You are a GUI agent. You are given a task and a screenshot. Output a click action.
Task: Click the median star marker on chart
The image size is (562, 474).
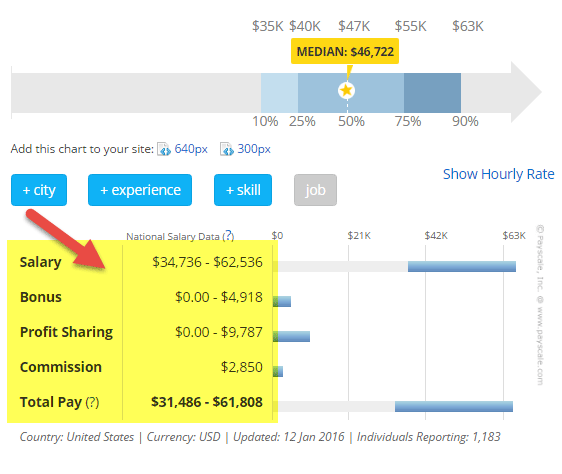coord(346,90)
